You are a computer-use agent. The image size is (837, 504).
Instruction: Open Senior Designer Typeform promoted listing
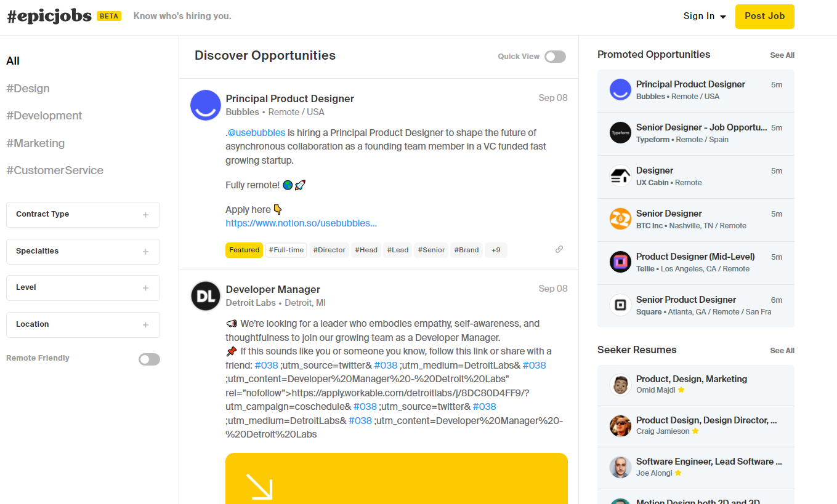tap(696, 134)
